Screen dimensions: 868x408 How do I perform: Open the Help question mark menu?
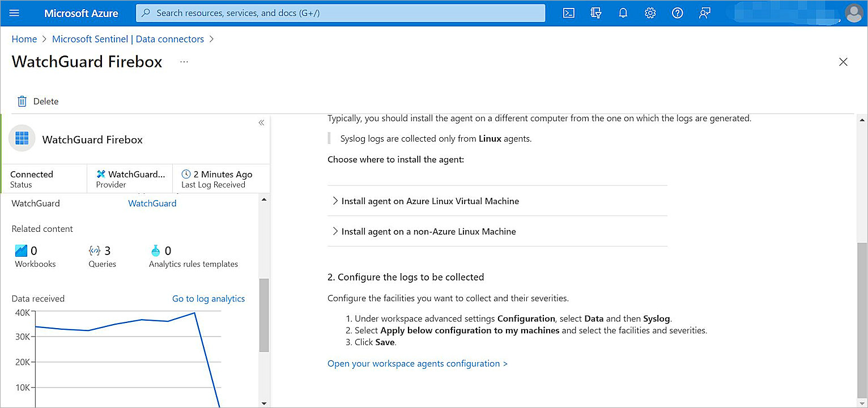[678, 13]
